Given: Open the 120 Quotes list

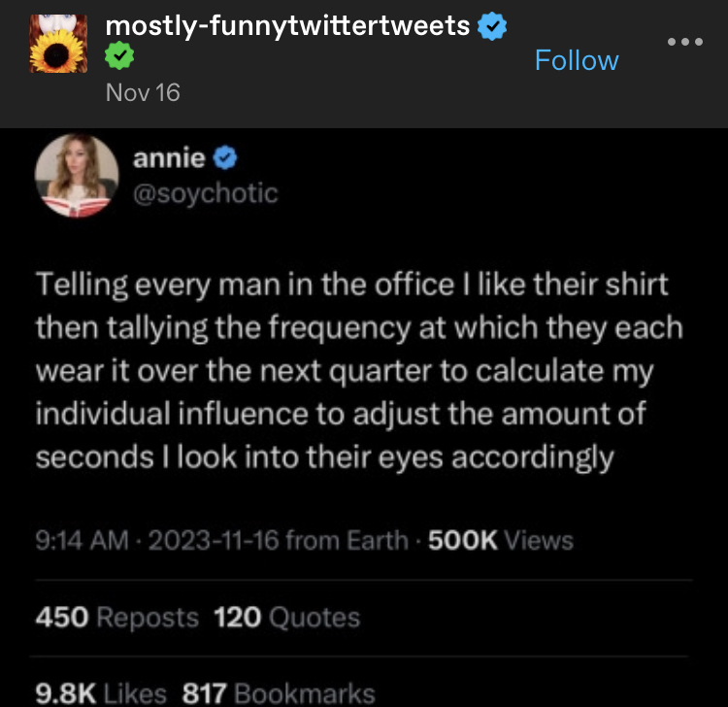Looking at the screenshot, I should (x=286, y=618).
